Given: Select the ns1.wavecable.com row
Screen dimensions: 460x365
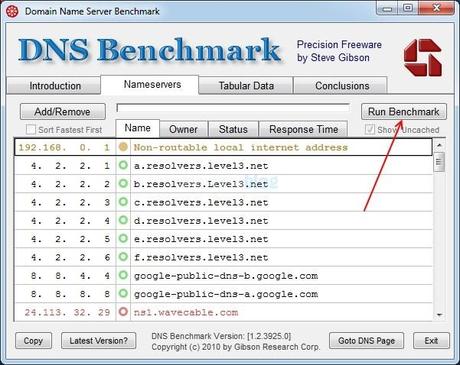Looking at the screenshot, I should [x=223, y=312].
